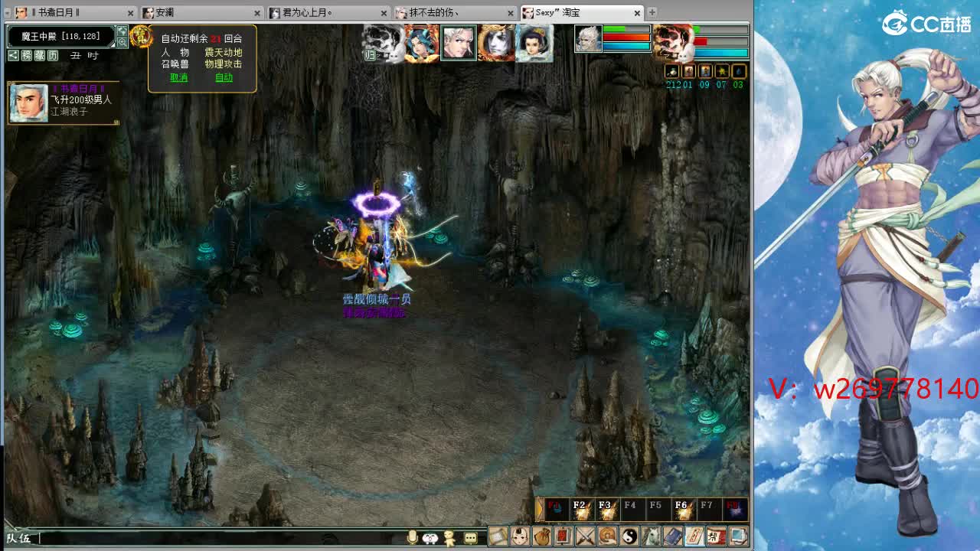
Task: Click the 物理攻击 summon action text
Action: [x=223, y=64]
